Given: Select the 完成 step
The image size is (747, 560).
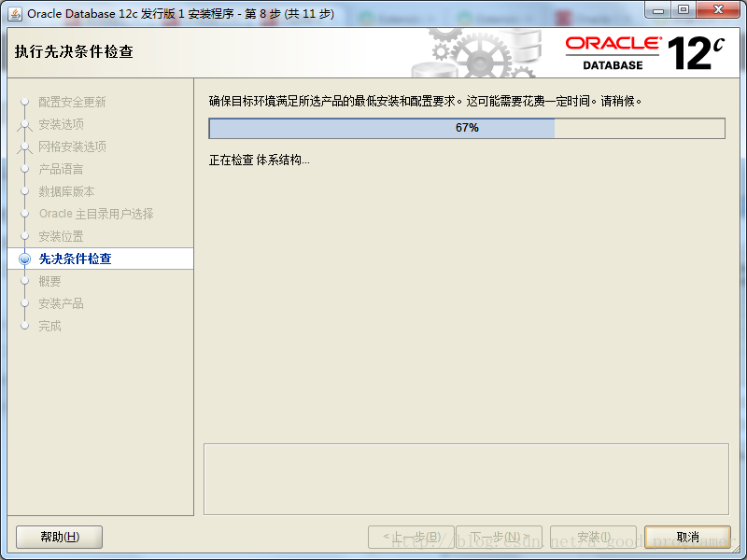Looking at the screenshot, I should click(x=49, y=326).
